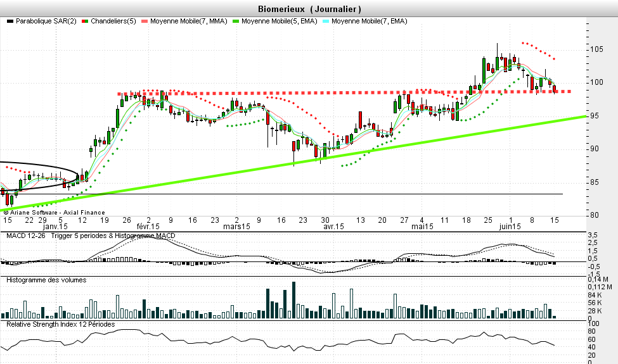
Task: Select the green ascending trend line
Action: 380,145
